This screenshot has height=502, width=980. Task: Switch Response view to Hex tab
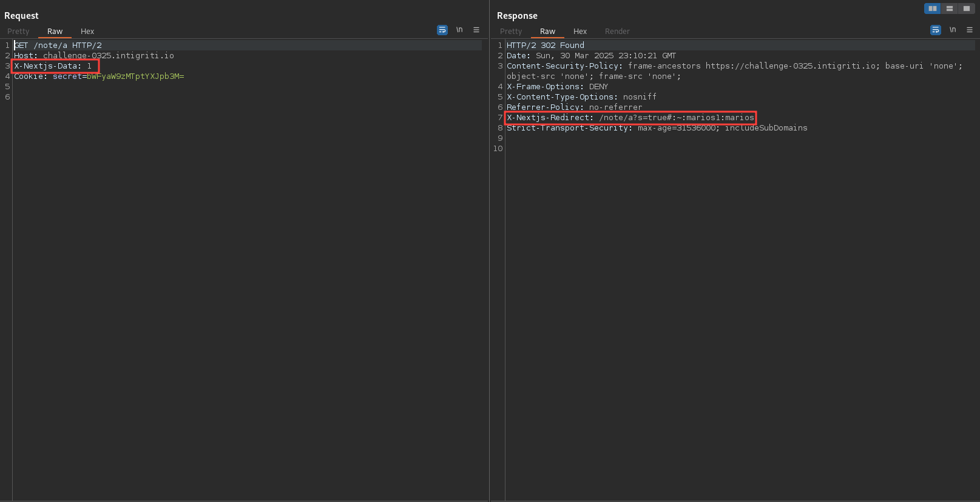coord(580,32)
